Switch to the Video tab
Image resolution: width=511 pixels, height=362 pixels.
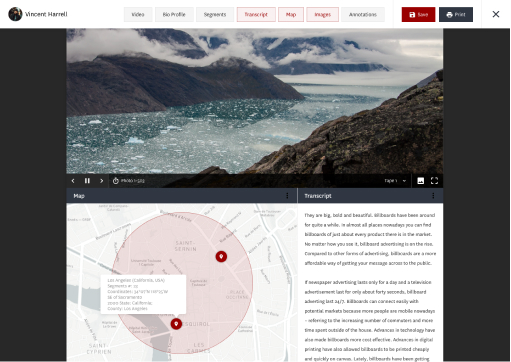138,14
